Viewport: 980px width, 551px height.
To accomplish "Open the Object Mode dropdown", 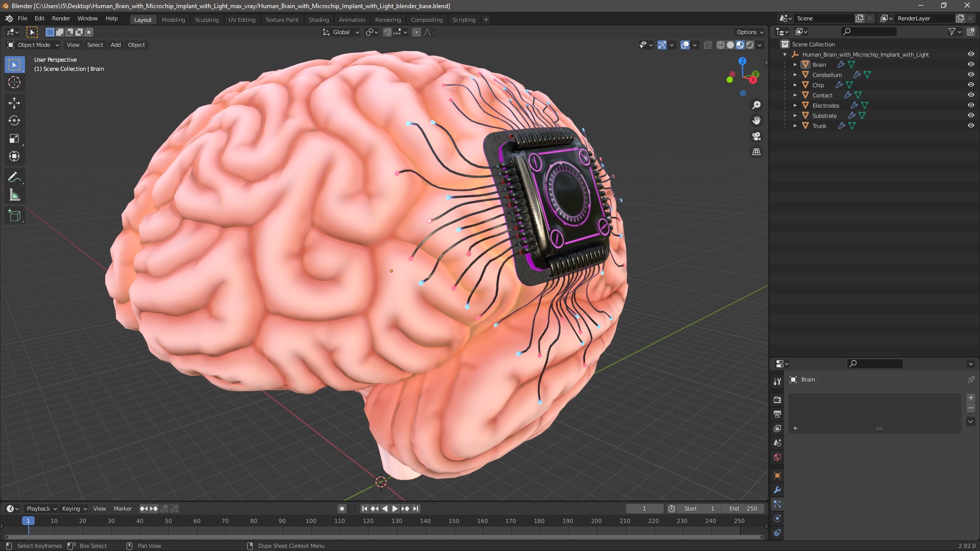I will [x=33, y=45].
